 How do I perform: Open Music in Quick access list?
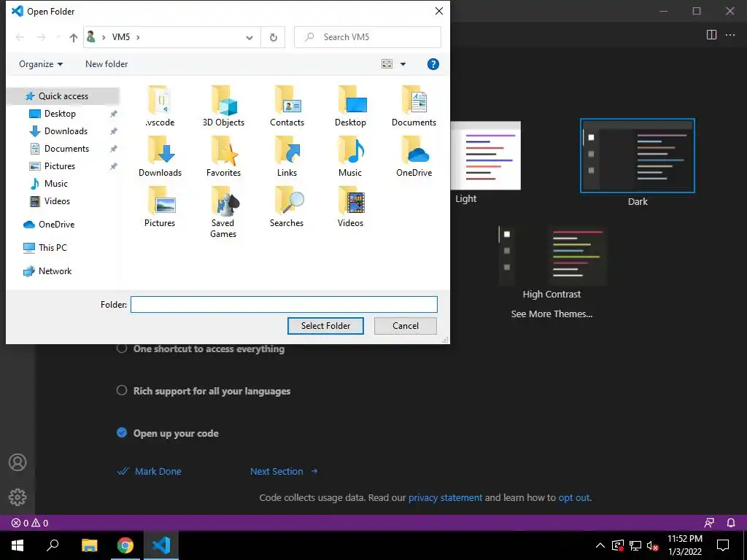click(x=55, y=184)
